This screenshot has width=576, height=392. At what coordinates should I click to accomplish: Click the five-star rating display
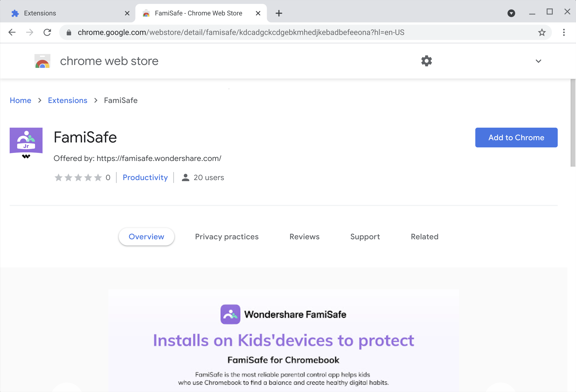pyautogui.click(x=78, y=177)
